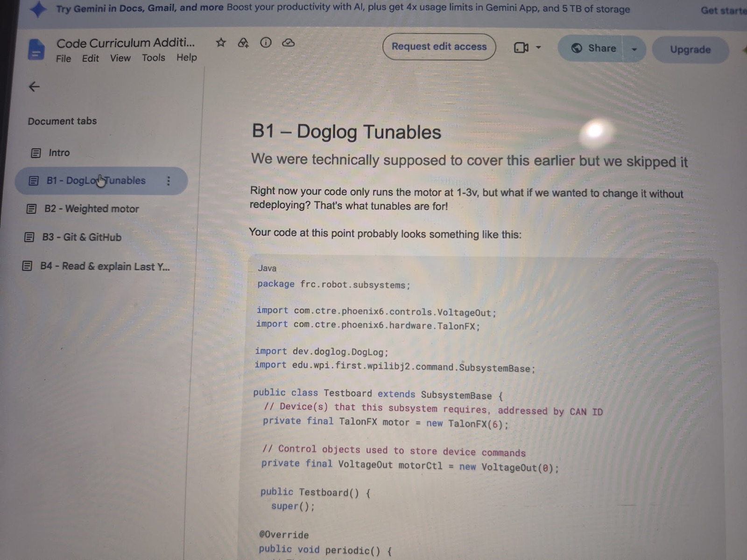Screen dimensions: 747x560
Task: Click the Share button
Action: (x=593, y=48)
